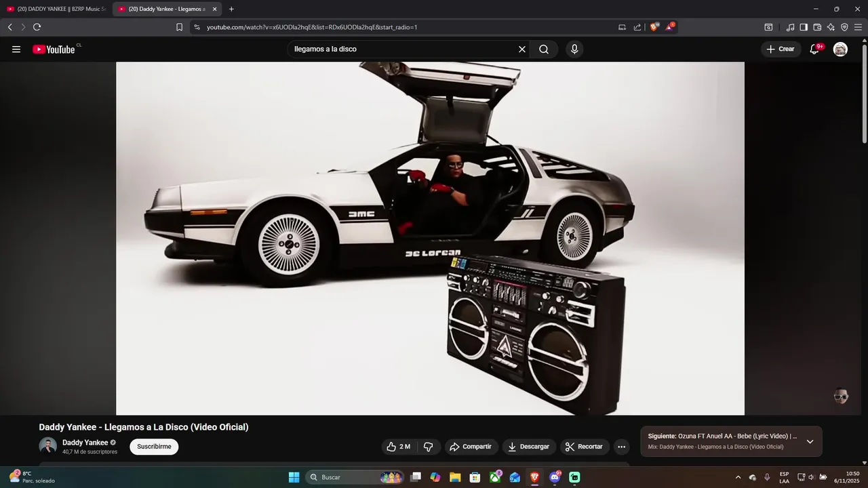Image resolution: width=868 pixels, height=488 pixels.
Task: Like the video (2 M)
Action: click(399, 447)
